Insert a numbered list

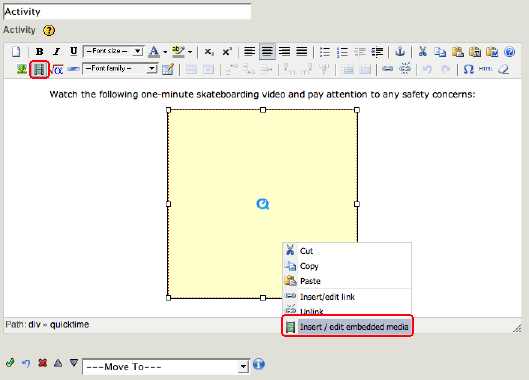342,52
